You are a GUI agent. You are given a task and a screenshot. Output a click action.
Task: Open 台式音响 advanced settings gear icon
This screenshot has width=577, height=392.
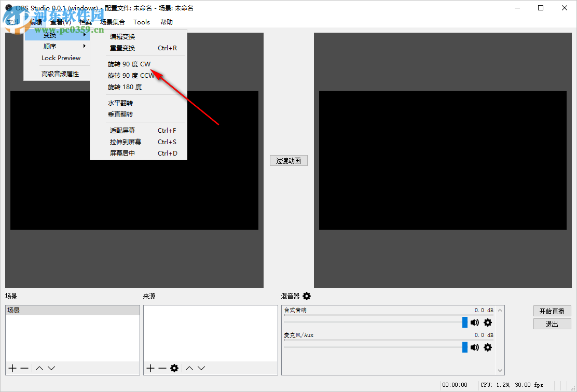[x=487, y=322]
